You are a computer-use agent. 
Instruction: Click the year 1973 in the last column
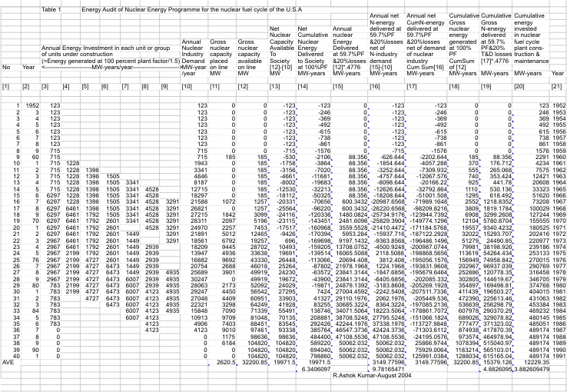point(559,241)
